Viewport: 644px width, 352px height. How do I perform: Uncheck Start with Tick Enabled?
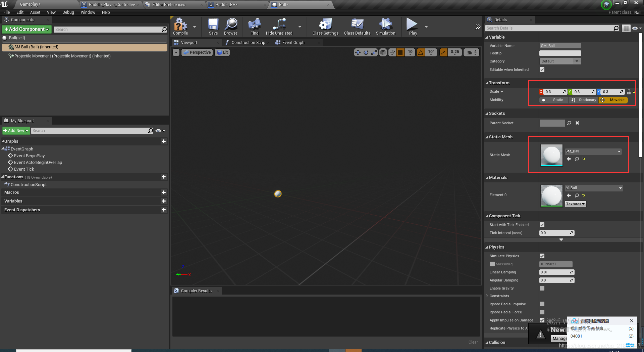(542, 225)
